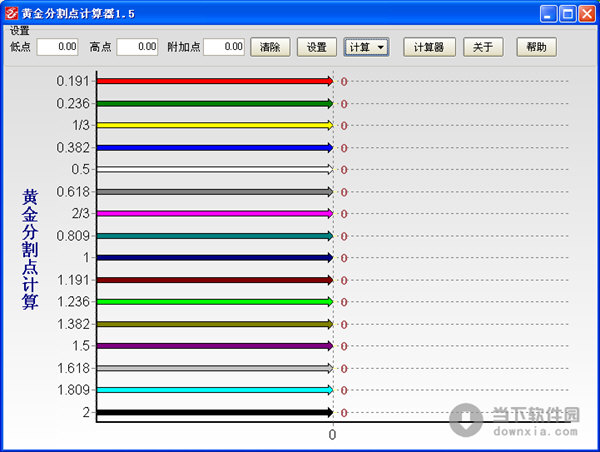Click the teal 0.809 arrow bar
Screen dimensions: 600x452
215,236
